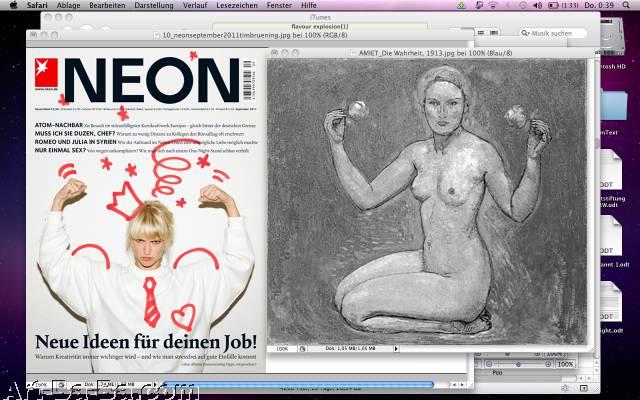The image size is (640, 400).
Task: Click the Time Machine clock icon
Action: pyautogui.click(x=523, y=5)
